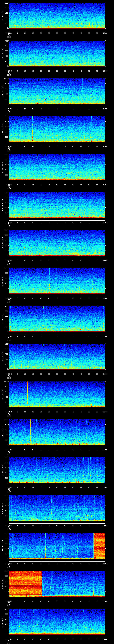Click the 13:25:00 start time label

[9, 450]
